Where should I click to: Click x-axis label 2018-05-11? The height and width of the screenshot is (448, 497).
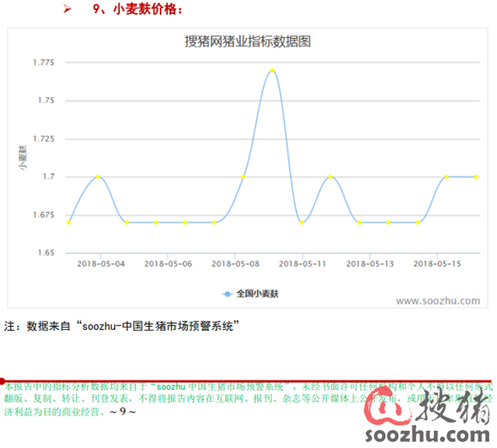302,264
